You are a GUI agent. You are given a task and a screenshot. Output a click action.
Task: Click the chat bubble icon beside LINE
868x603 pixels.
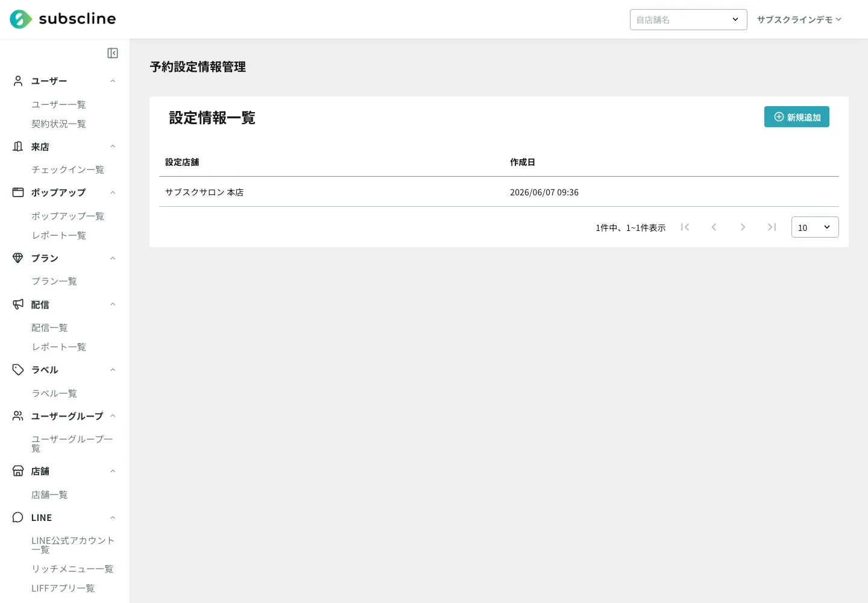tap(18, 517)
